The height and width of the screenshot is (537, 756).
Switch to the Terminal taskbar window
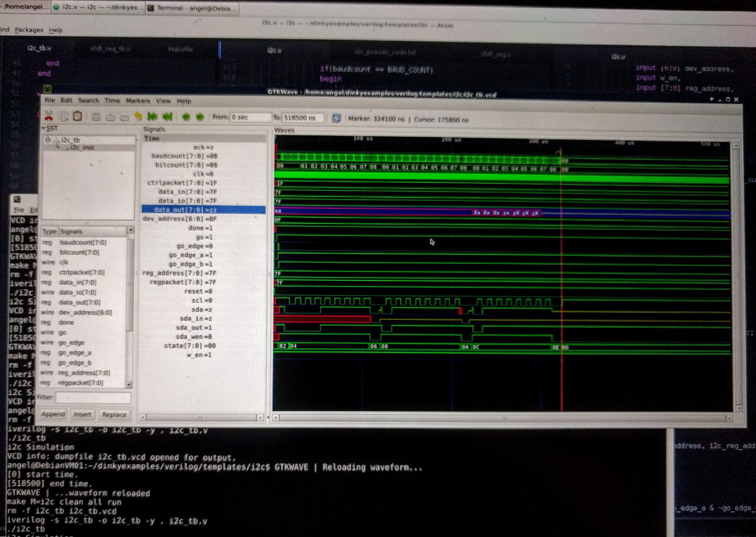click(192, 8)
